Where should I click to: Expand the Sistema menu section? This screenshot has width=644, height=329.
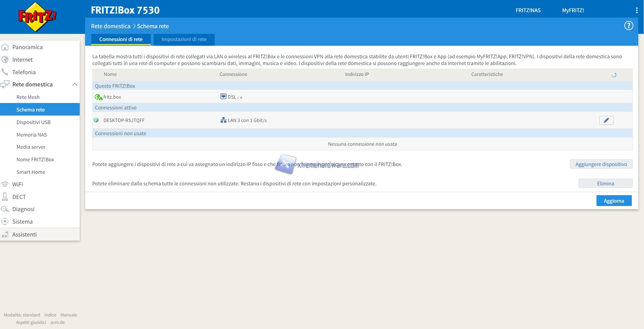pos(22,222)
